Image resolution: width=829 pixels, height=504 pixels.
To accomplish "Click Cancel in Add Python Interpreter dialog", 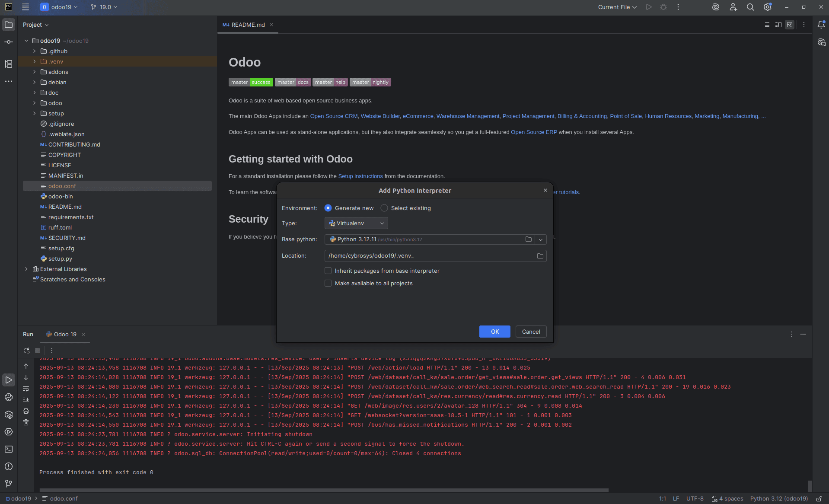I will pos(531,332).
